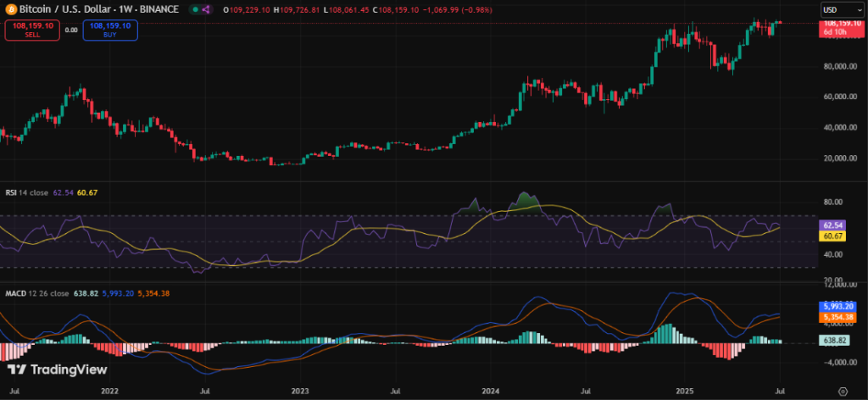Open the purple data-source icon beside BINANCE
Image resolution: width=868 pixels, height=400 pixels.
point(206,9)
